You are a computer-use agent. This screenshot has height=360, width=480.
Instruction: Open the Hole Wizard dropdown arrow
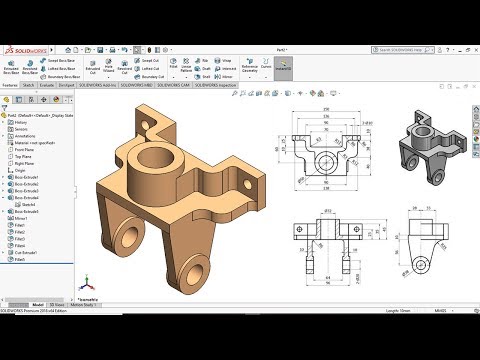pos(108,77)
